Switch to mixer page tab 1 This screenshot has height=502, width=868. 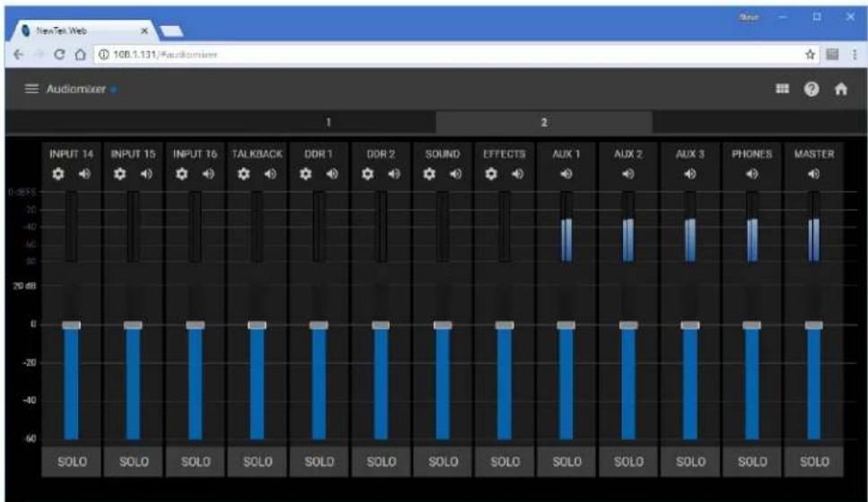[x=329, y=122]
